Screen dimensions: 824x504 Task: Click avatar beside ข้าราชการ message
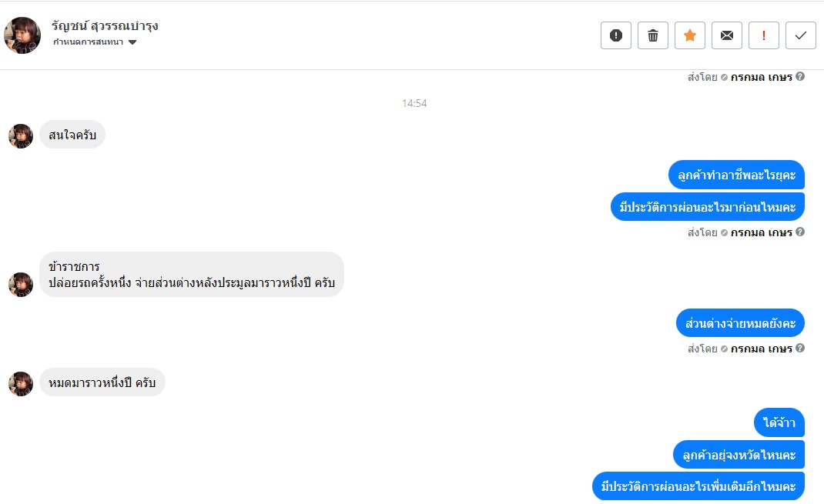pos(21,285)
